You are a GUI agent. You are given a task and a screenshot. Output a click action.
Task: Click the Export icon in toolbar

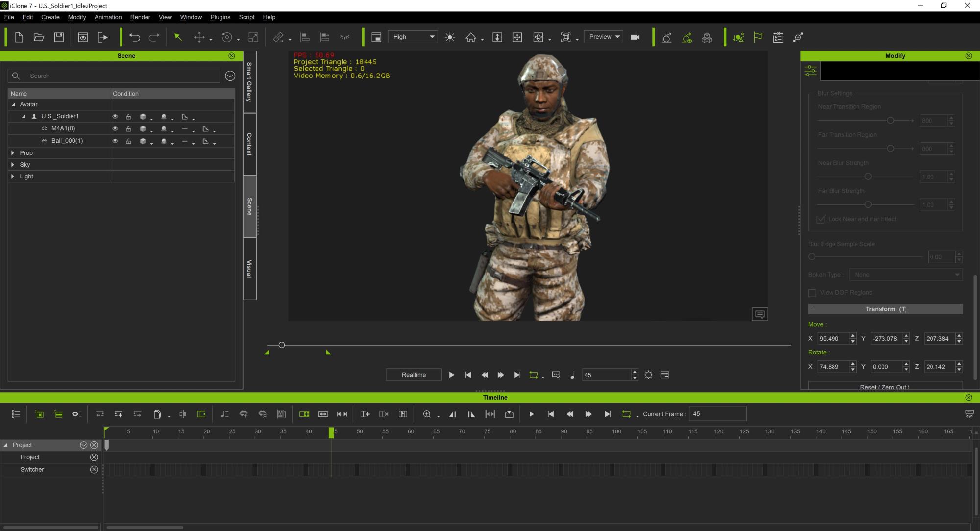102,37
